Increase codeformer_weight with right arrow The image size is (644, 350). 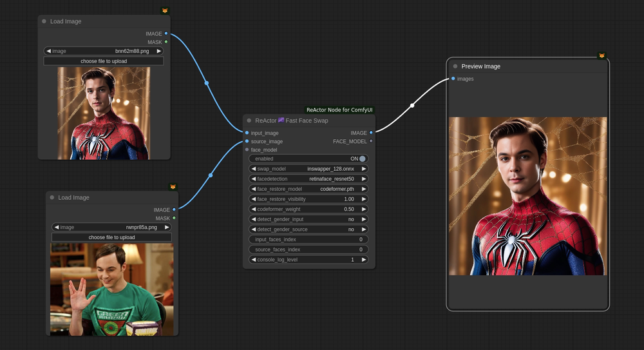pos(363,209)
